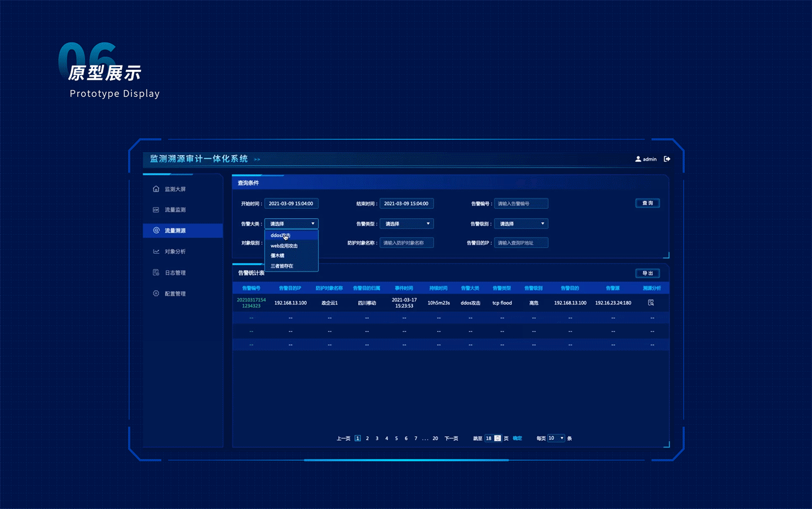Go to page 3
The height and width of the screenshot is (509, 812).
coord(377,439)
